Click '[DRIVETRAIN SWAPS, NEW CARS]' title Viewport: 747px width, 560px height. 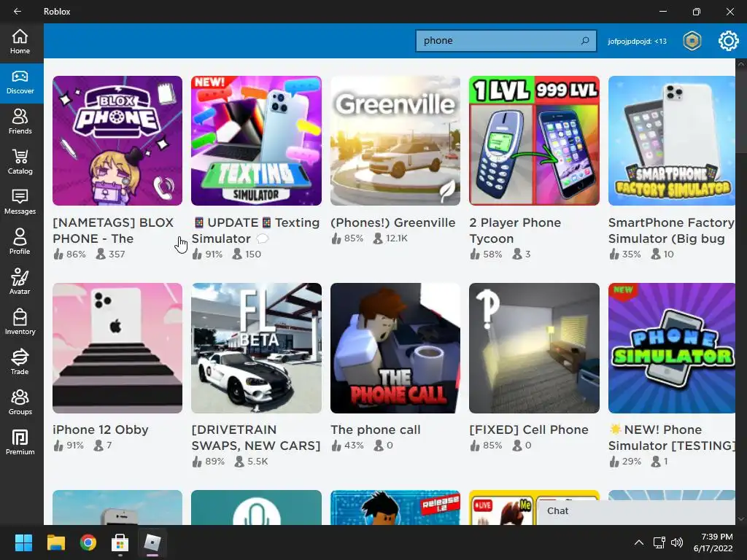point(256,437)
